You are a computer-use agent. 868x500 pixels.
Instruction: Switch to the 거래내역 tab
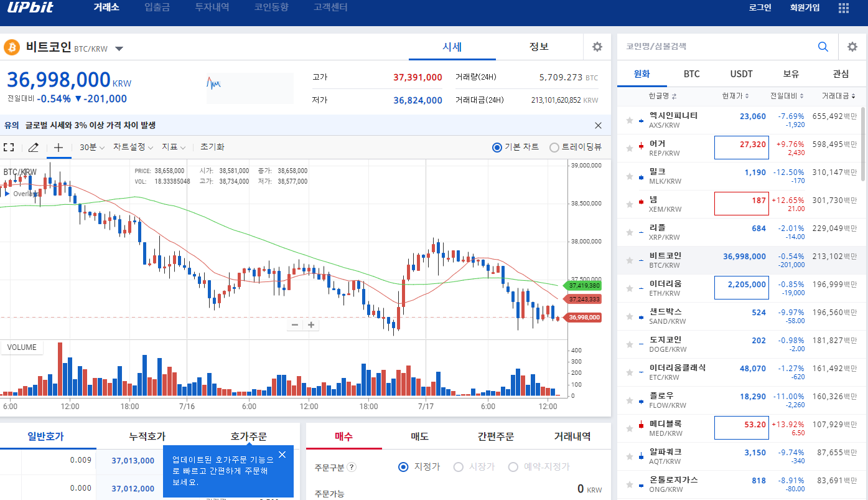[572, 436]
